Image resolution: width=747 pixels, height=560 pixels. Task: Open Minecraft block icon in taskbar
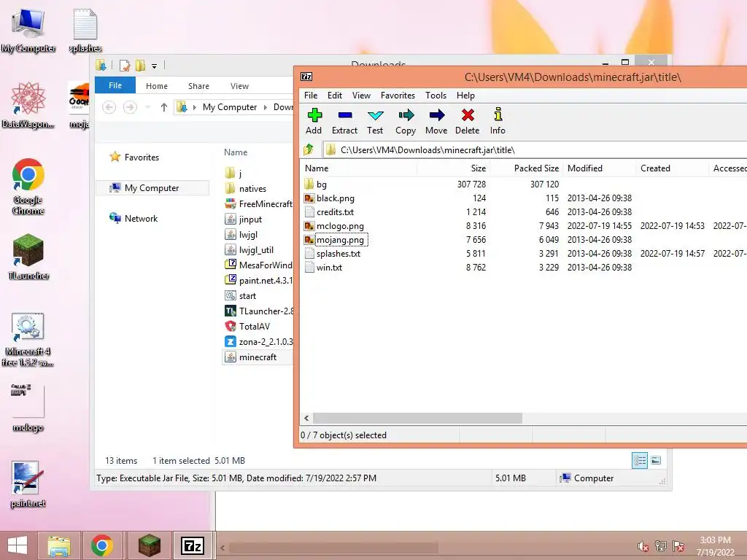pos(149,545)
